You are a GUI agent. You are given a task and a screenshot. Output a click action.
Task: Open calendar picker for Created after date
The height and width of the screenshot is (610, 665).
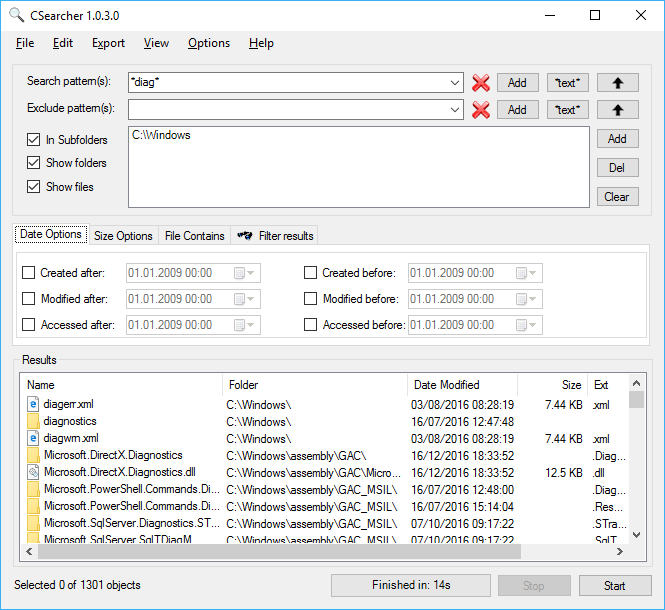(244, 273)
